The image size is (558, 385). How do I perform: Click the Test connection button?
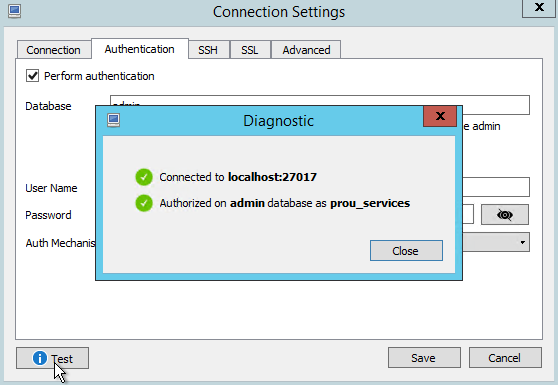click(x=52, y=358)
